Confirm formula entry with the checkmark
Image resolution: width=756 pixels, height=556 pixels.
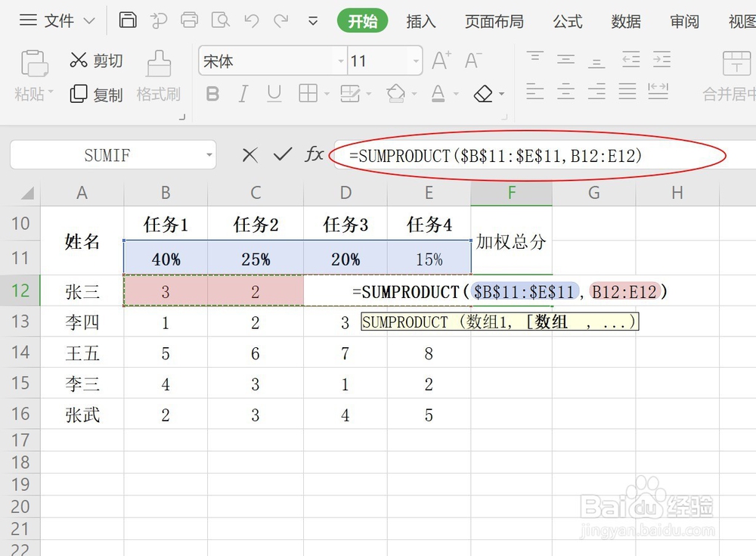click(281, 154)
